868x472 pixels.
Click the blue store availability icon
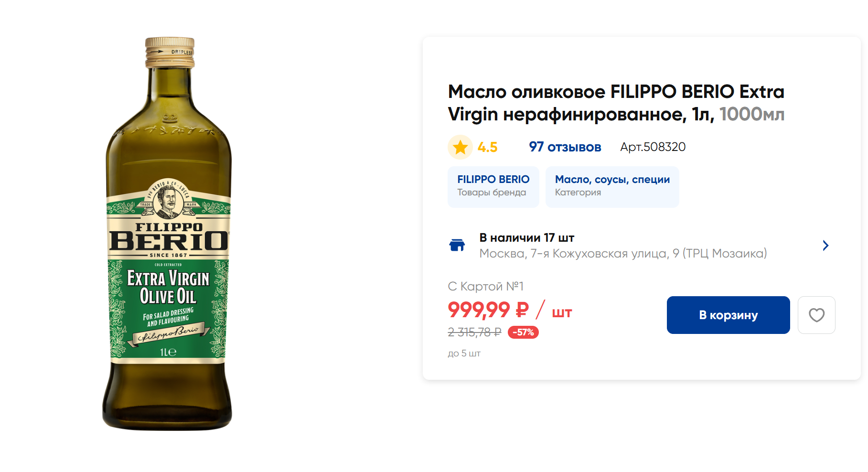pyautogui.click(x=457, y=245)
